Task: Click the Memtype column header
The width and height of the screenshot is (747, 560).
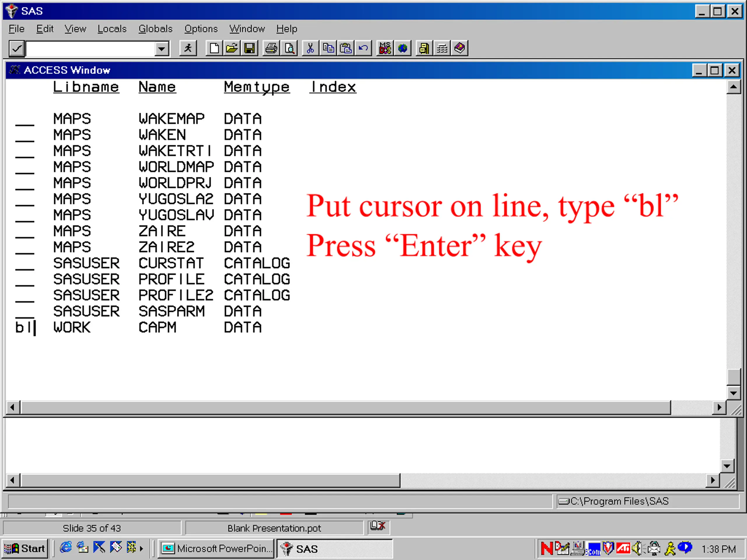Action: tap(257, 87)
